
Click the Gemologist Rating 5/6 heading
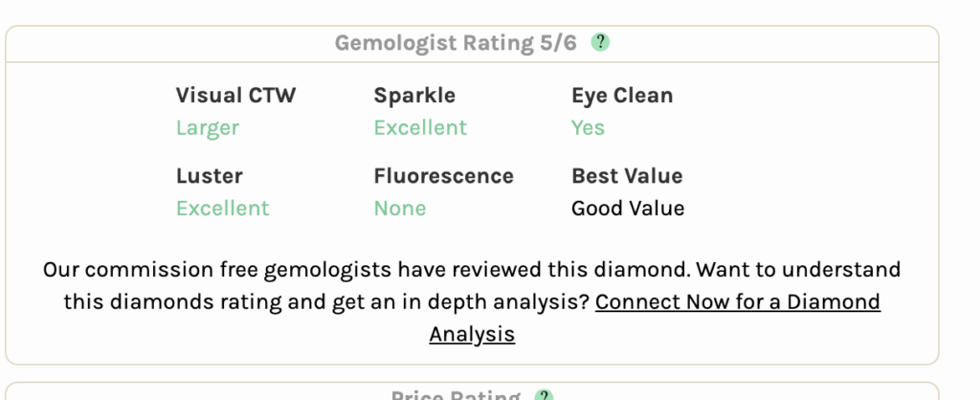(456, 43)
